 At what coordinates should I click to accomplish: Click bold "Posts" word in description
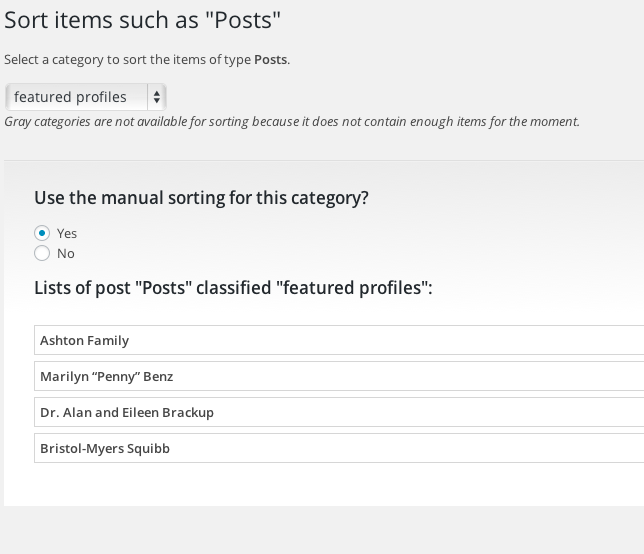pos(270,60)
